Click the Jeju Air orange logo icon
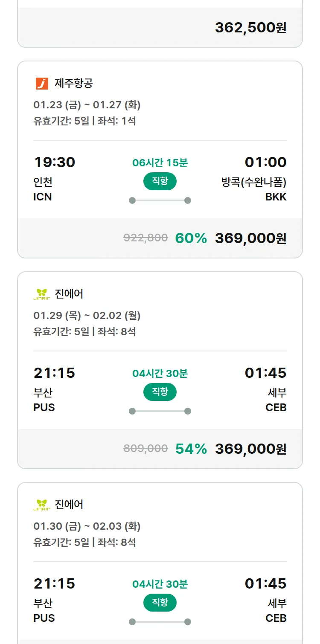This screenshot has height=644, width=320. [x=42, y=83]
